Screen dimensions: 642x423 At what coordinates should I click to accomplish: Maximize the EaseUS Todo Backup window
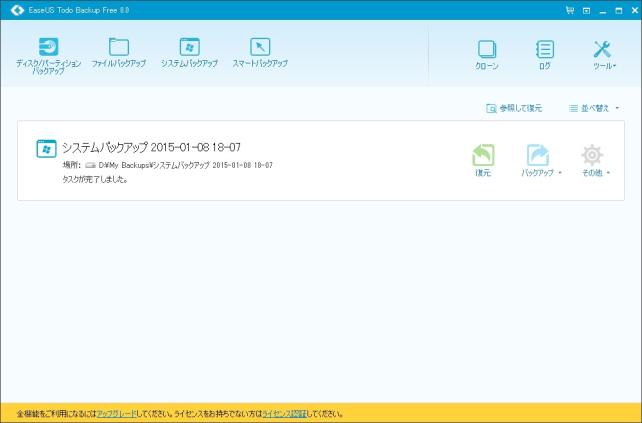619,11
